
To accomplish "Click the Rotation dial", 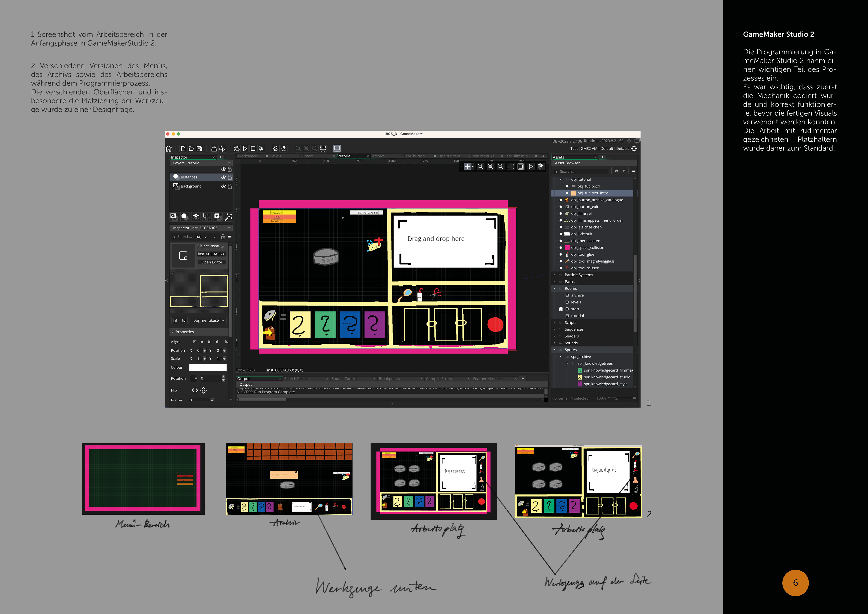I will coord(194,378).
